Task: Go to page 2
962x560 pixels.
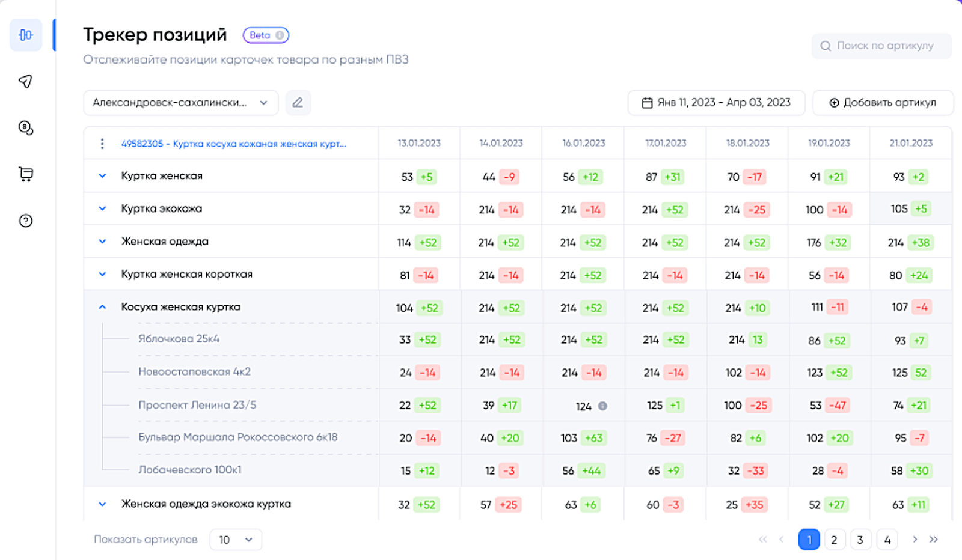Action: [834, 540]
